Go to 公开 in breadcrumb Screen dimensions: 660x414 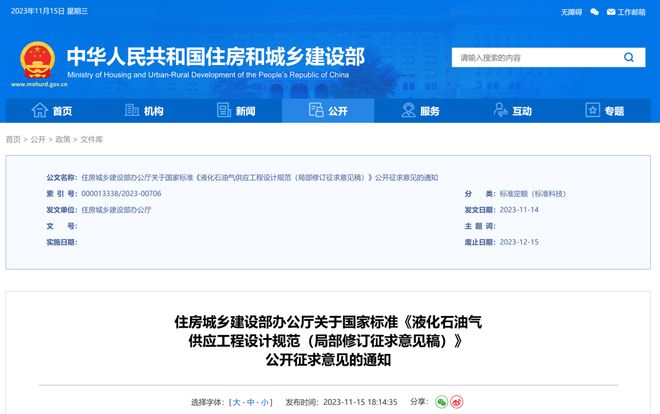coord(38,139)
